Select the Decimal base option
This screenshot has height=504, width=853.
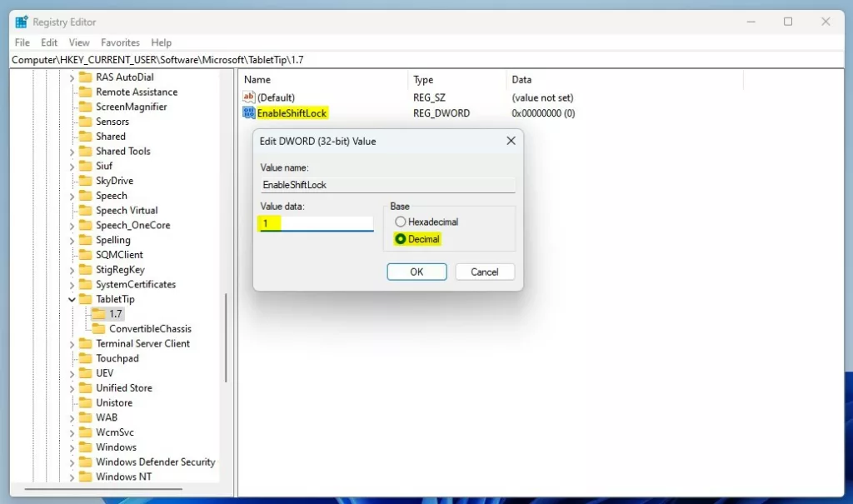pos(417,239)
